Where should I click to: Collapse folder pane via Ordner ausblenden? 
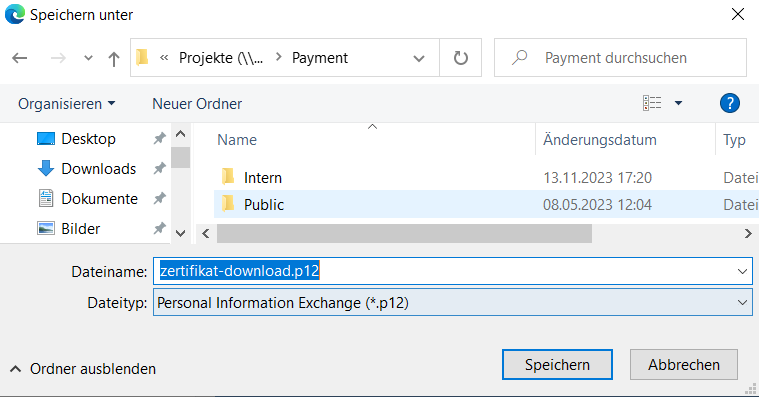(x=83, y=369)
